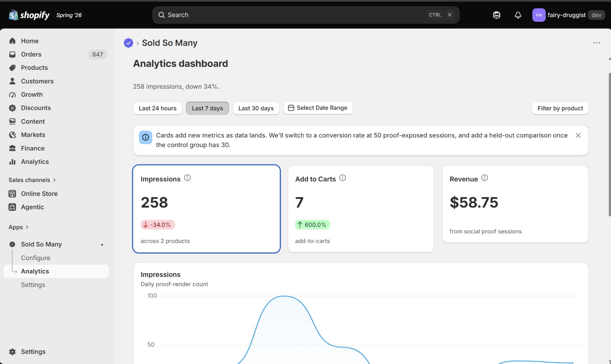The image size is (611, 364).
Task: Click the Finance bank icon
Action: click(x=13, y=148)
